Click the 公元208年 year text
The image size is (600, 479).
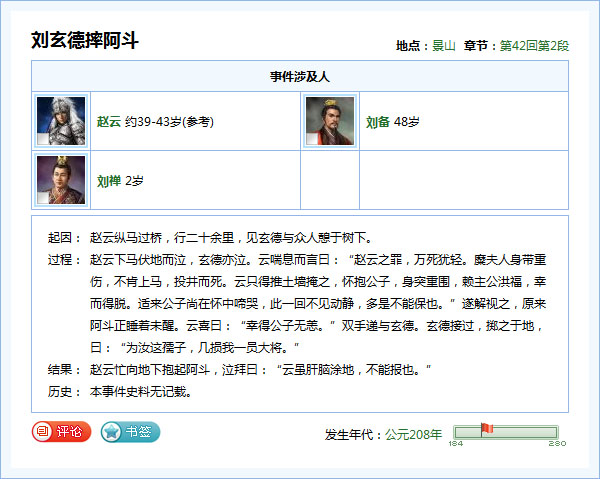(413, 434)
